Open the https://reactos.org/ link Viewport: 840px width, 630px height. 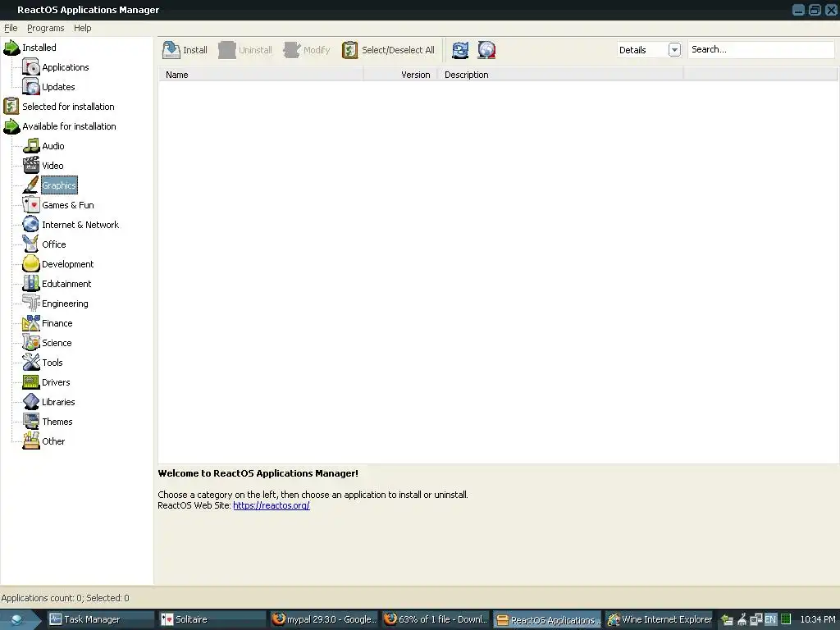pos(271,505)
